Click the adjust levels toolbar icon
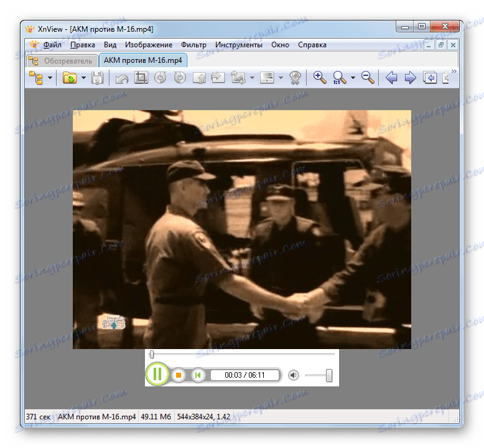The width and height of the screenshot is (484, 448). point(267,78)
